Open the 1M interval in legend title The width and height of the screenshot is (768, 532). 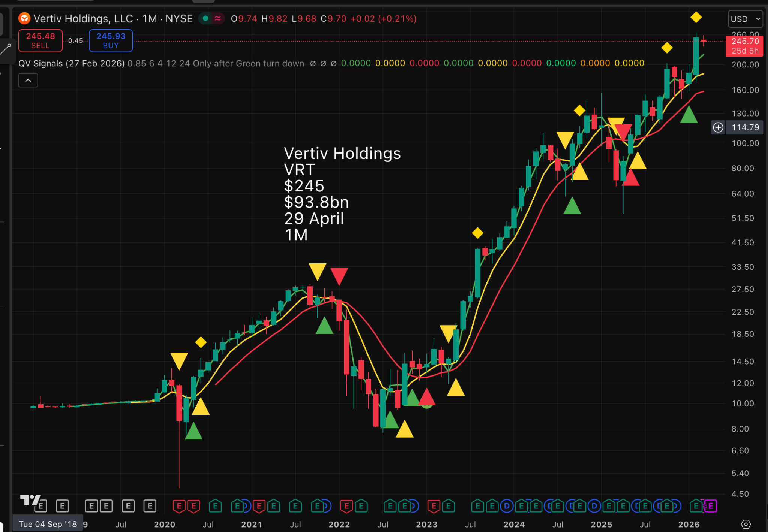point(149,18)
